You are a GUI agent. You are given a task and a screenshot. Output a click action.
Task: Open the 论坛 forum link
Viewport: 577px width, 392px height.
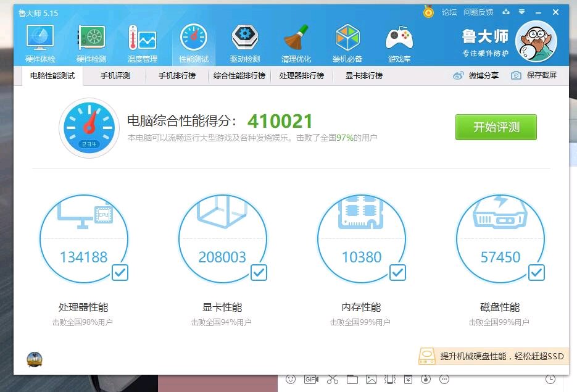pos(449,12)
